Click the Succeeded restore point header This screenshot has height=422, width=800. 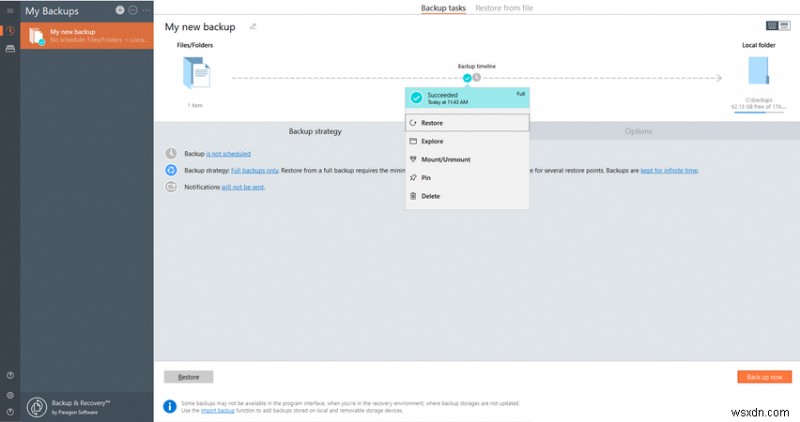467,98
